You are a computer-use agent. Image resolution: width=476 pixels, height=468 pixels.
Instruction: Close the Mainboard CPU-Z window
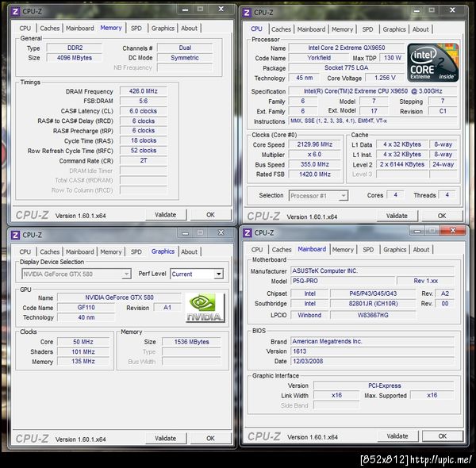[453, 231]
